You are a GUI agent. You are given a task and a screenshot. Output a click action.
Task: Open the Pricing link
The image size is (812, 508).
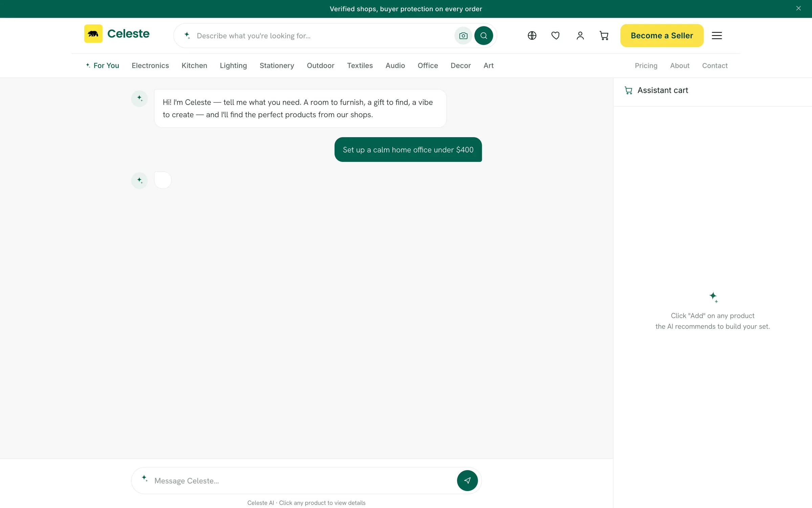[x=646, y=66]
